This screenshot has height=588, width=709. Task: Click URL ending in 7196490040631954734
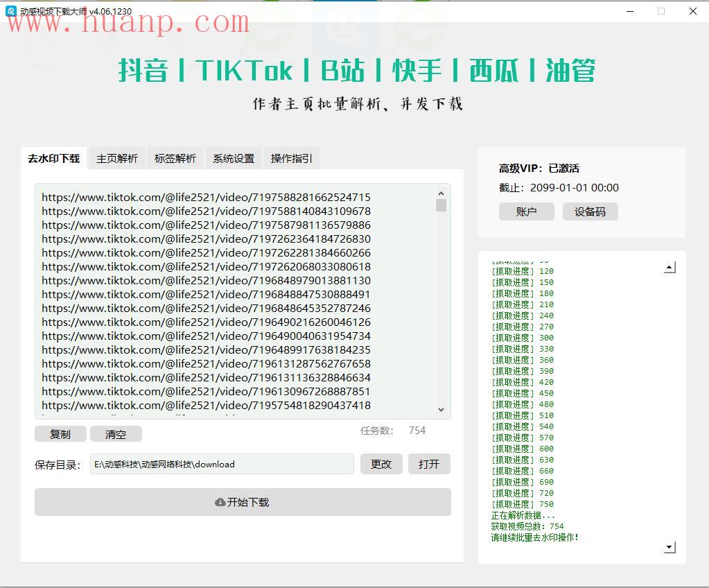coord(207,336)
